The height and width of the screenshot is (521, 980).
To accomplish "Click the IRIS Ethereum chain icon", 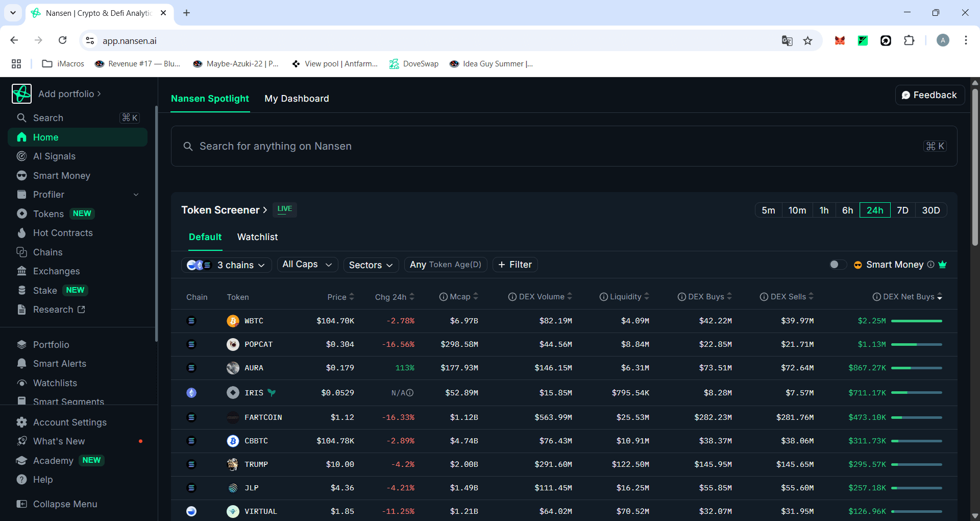I will [191, 393].
